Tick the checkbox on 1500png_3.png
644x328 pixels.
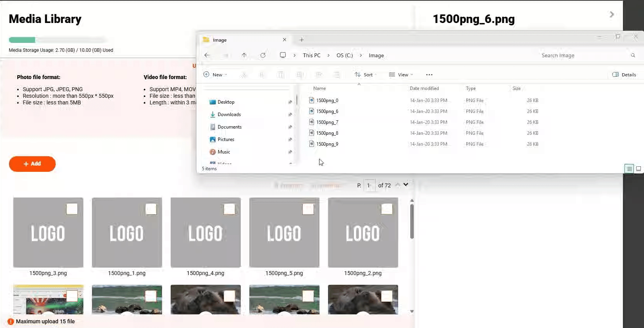click(72, 209)
